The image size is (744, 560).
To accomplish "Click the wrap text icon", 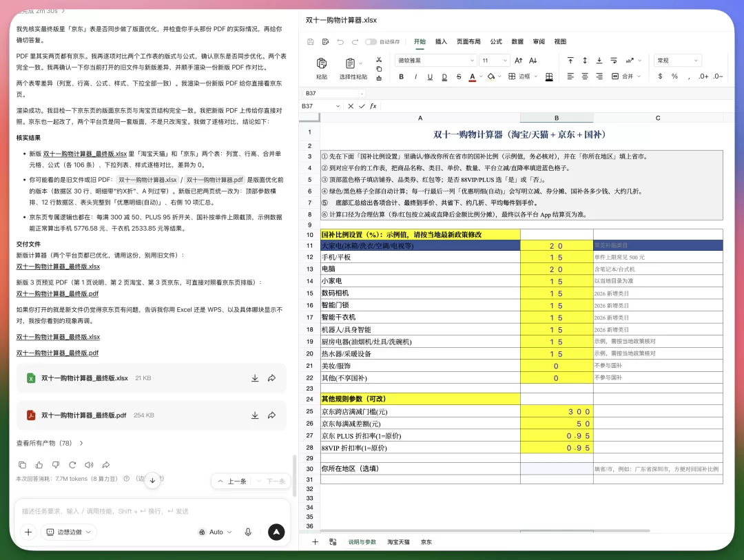I will tap(614, 61).
